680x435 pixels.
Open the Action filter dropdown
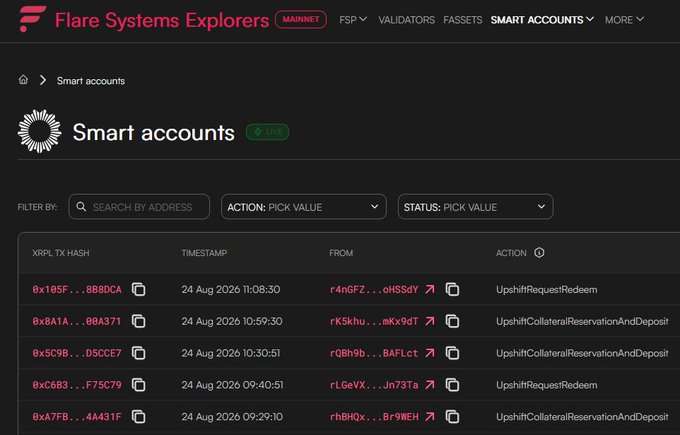click(304, 207)
